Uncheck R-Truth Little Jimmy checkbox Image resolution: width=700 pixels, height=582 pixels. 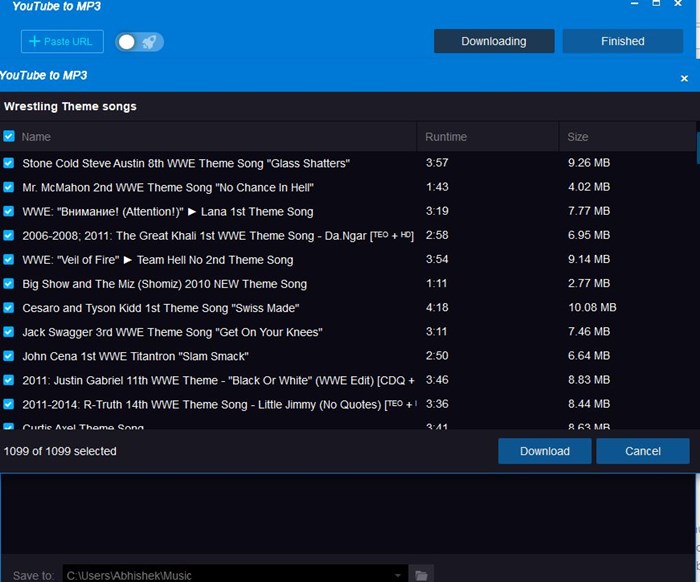9,404
